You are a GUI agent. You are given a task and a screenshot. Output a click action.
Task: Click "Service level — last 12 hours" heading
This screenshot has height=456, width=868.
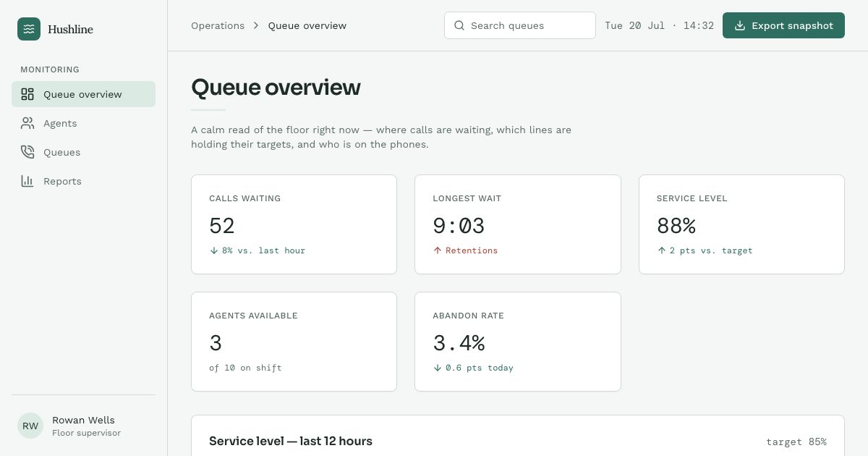(x=291, y=441)
